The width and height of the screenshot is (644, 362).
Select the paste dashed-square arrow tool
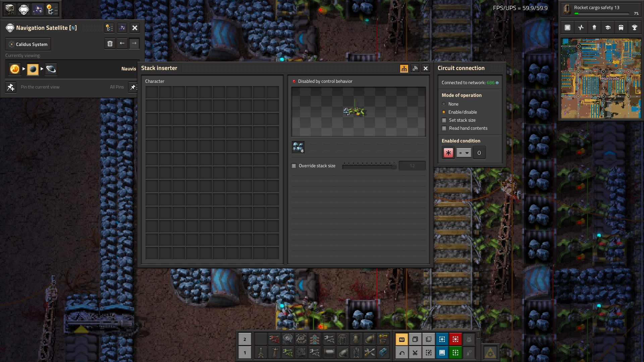click(x=429, y=353)
